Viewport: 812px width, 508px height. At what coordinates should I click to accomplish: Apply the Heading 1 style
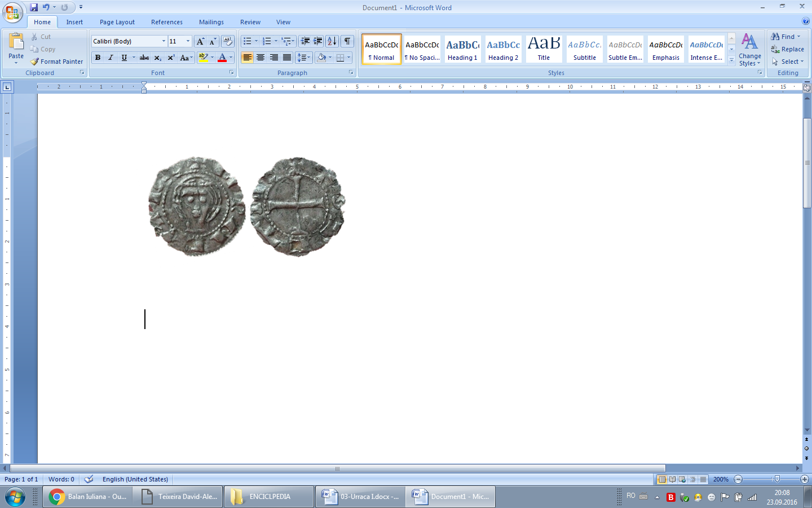coord(462,49)
